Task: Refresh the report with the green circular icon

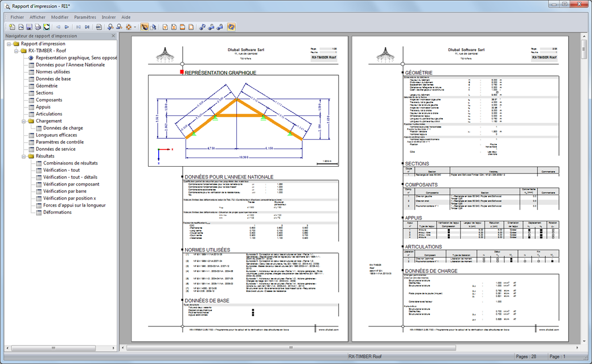Action: click(46, 27)
